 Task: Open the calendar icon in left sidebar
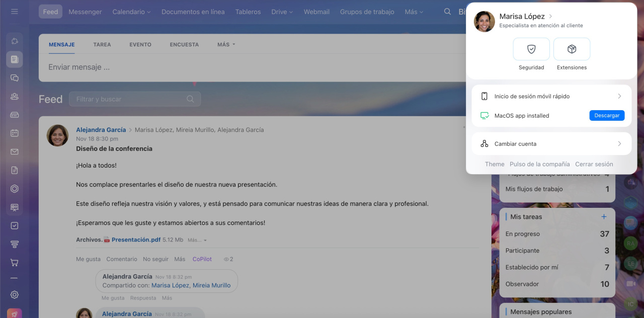15,133
